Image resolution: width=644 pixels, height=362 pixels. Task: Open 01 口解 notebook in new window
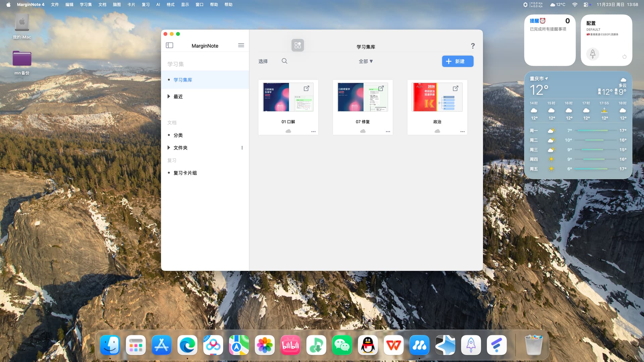pos(306,88)
